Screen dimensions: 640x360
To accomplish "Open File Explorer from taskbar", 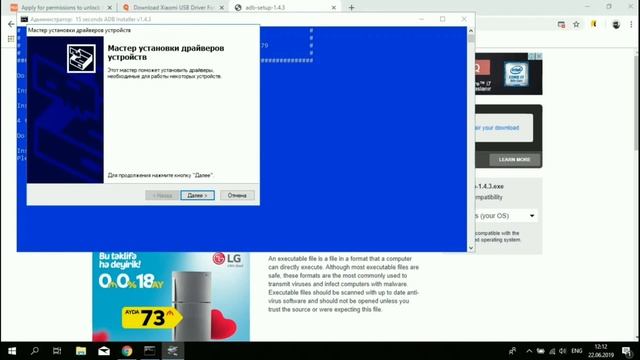I will [x=81, y=351].
